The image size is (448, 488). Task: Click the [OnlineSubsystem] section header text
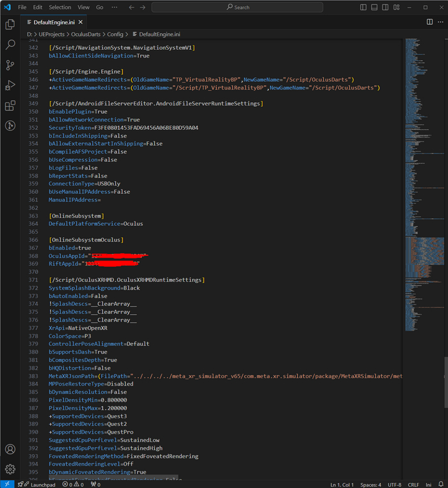[x=77, y=216]
